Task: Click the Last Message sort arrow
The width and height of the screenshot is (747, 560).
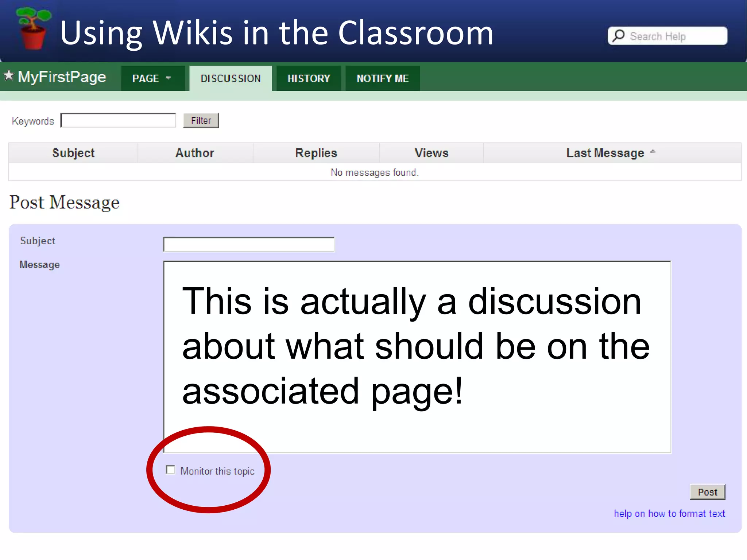Action: (x=653, y=151)
